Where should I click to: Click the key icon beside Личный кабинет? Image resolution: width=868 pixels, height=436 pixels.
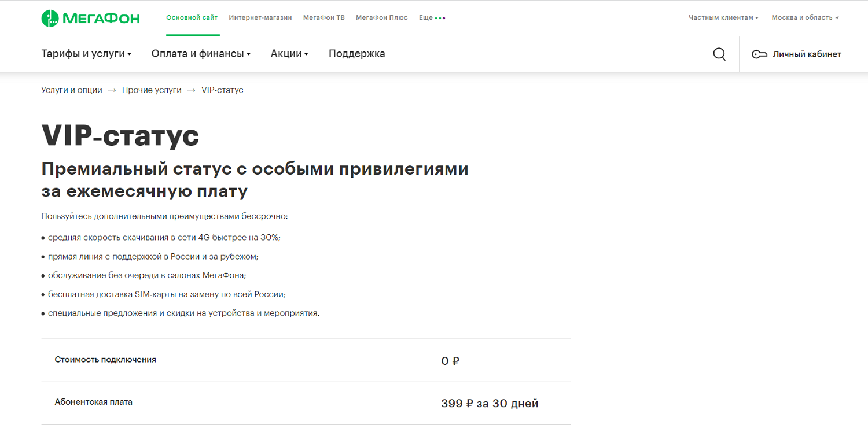[x=759, y=54]
